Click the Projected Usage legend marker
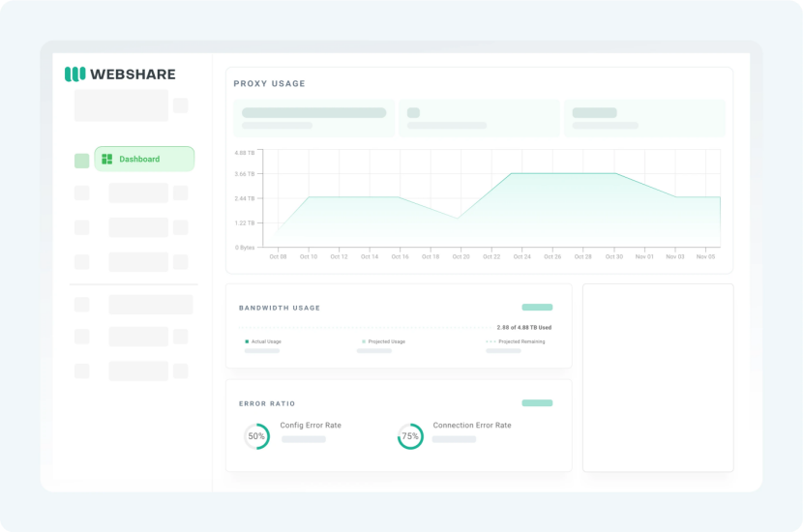803x532 pixels. pyautogui.click(x=364, y=341)
